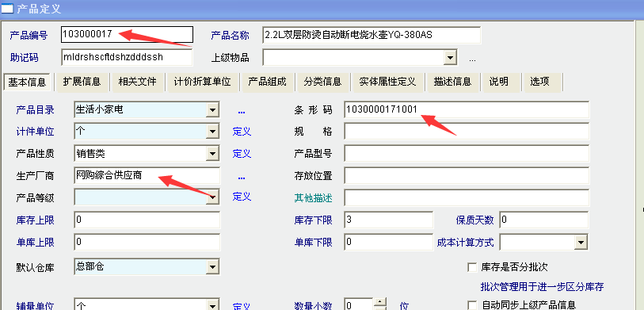Click the 其他描述 input field

click(467, 197)
